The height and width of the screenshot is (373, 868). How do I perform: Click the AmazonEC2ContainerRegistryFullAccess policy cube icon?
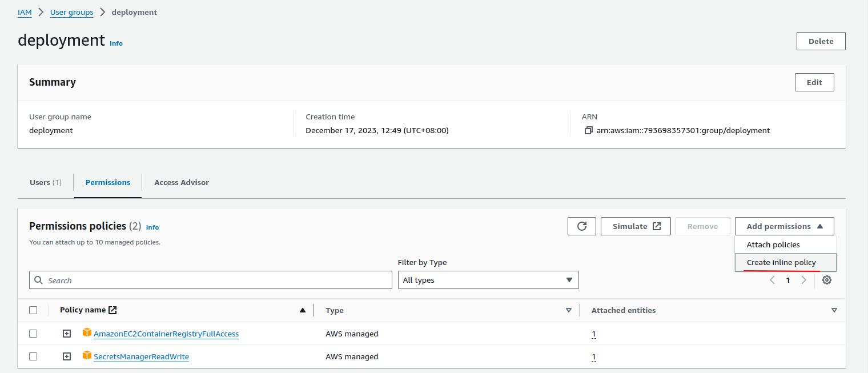click(87, 333)
